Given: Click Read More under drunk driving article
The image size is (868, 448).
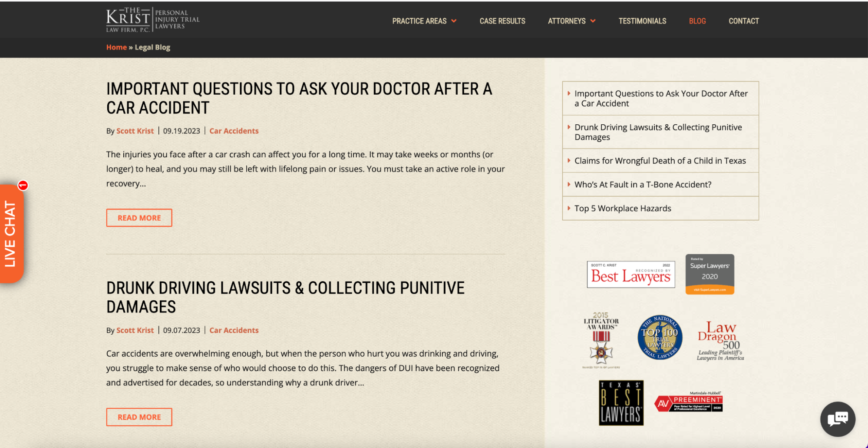Looking at the screenshot, I should (139, 417).
